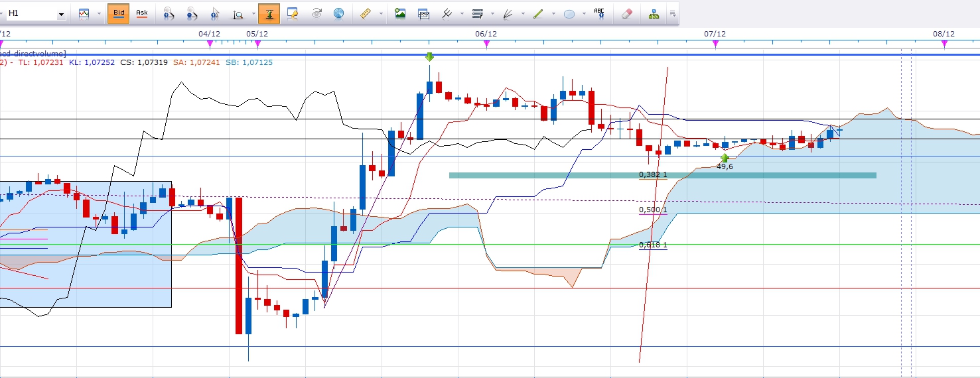Click the eraser tool to remove drawings
The width and height of the screenshot is (980, 378).
tap(627, 13)
